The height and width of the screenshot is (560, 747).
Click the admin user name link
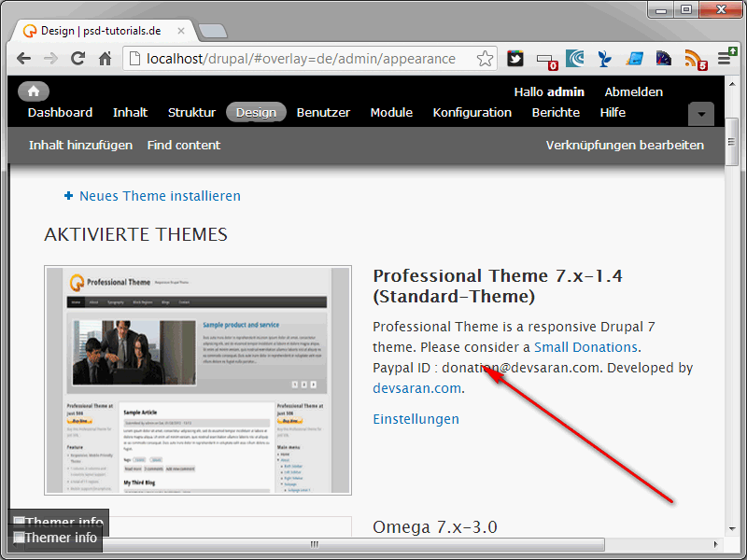coord(566,91)
